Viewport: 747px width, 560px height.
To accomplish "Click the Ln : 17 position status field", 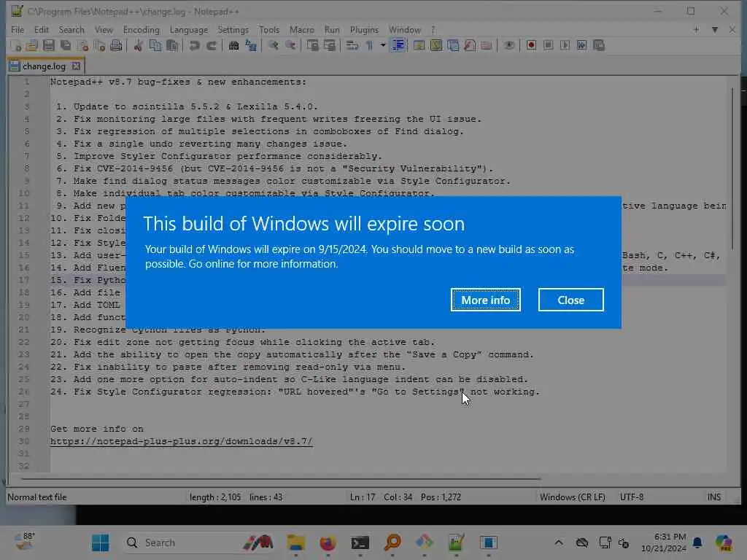I will (x=363, y=497).
